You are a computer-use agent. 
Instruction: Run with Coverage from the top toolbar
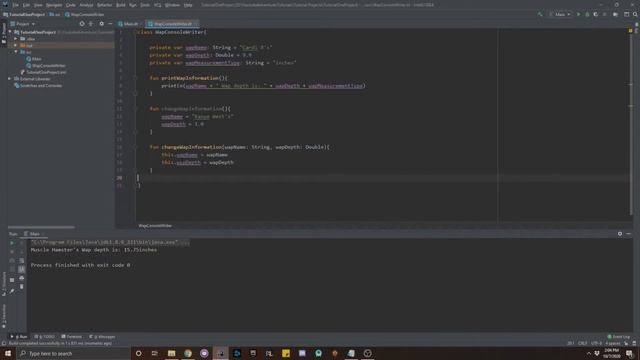pos(596,14)
